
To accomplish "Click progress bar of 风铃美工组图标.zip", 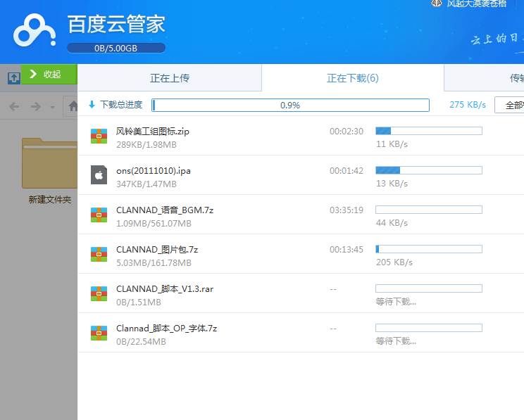I will pos(429,131).
